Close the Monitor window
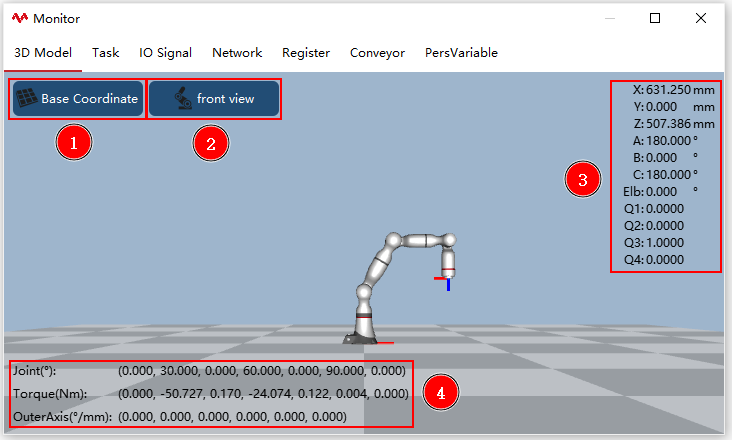Viewport: 732px width, 440px height. [701, 18]
